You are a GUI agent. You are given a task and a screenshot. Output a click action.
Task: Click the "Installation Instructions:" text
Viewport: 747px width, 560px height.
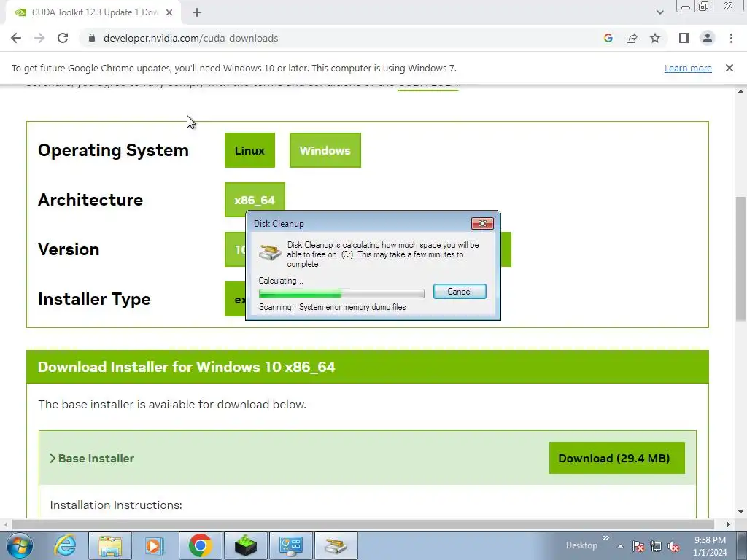[x=116, y=505]
